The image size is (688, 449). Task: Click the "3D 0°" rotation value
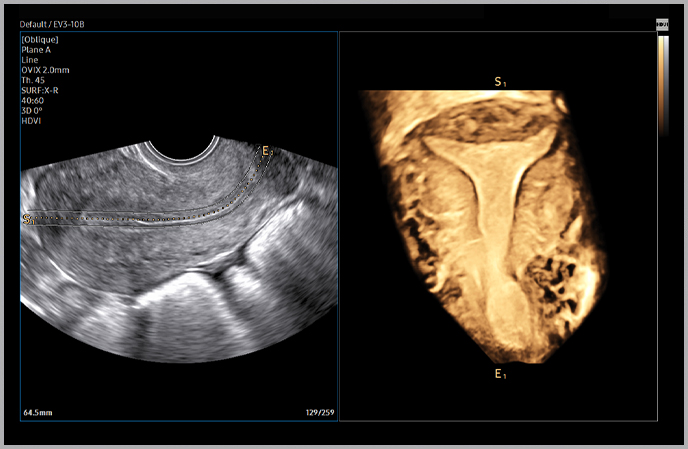(x=33, y=110)
